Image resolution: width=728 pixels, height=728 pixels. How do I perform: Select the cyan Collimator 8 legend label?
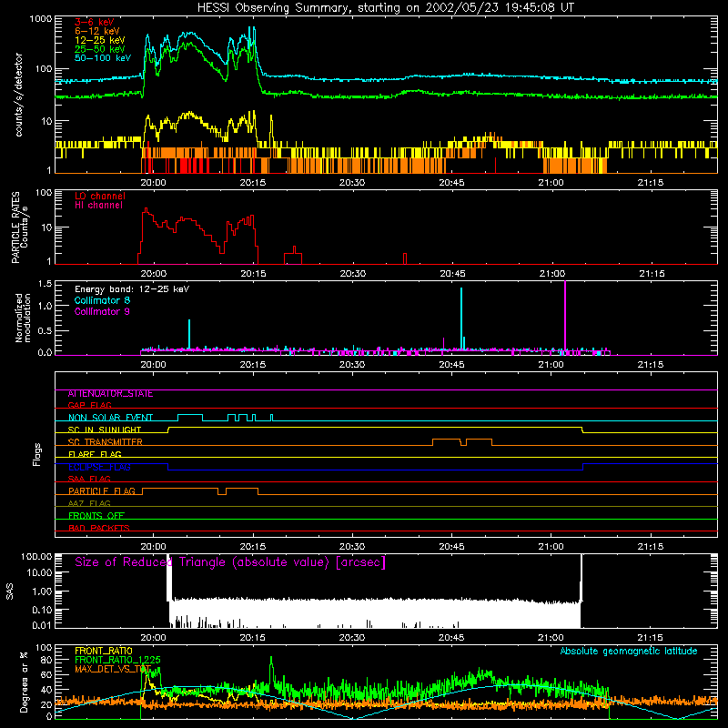click(x=102, y=300)
